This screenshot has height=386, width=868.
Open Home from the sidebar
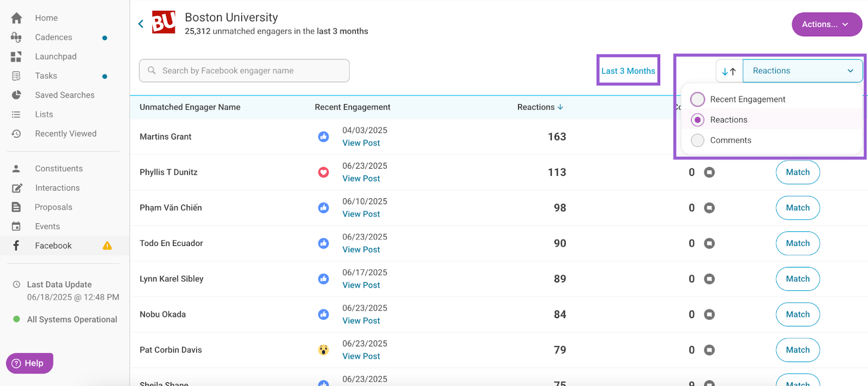coord(46,18)
